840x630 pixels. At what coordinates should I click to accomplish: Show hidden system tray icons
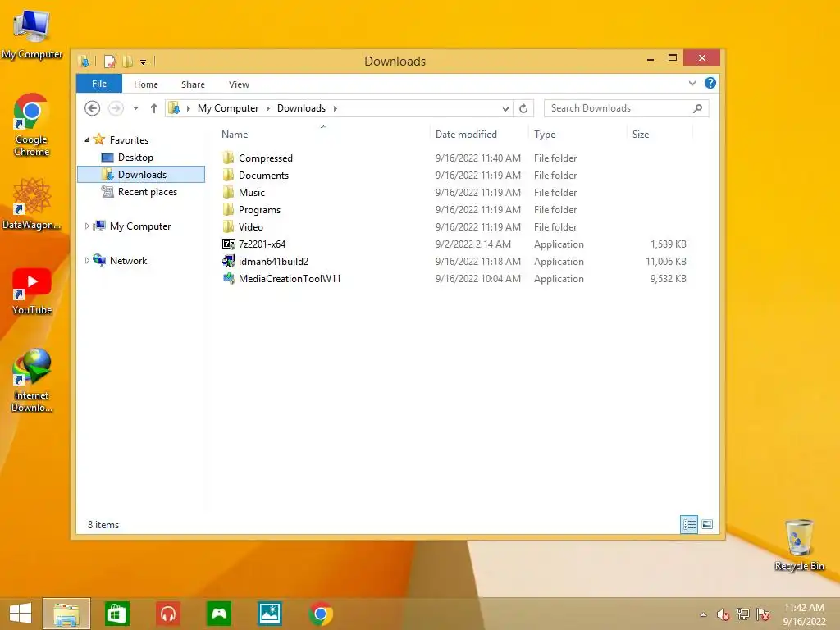(x=703, y=614)
